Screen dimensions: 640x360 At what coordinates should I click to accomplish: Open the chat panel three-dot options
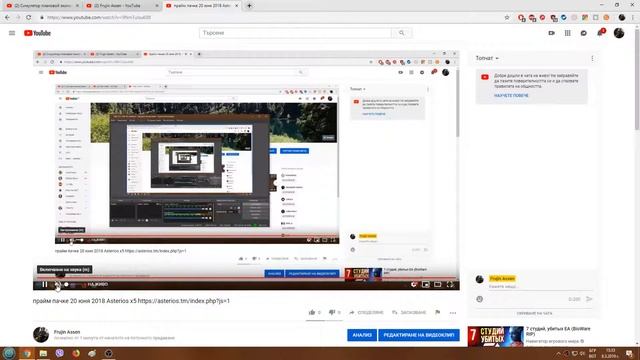click(592, 58)
